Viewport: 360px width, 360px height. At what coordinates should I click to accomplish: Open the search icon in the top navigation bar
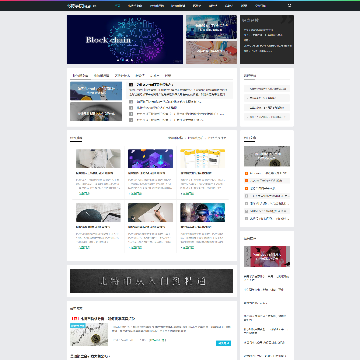click(289, 5)
